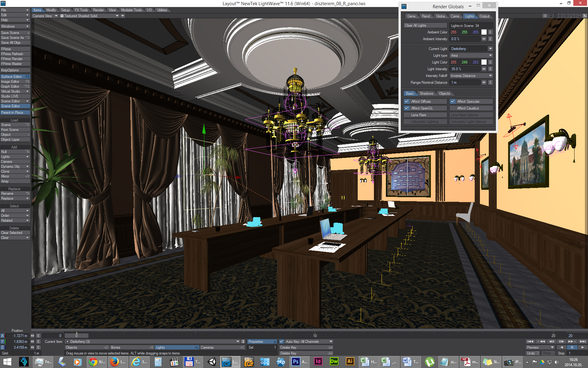Click the Light Color white swatch
The image size is (588, 368).
coord(484,62)
